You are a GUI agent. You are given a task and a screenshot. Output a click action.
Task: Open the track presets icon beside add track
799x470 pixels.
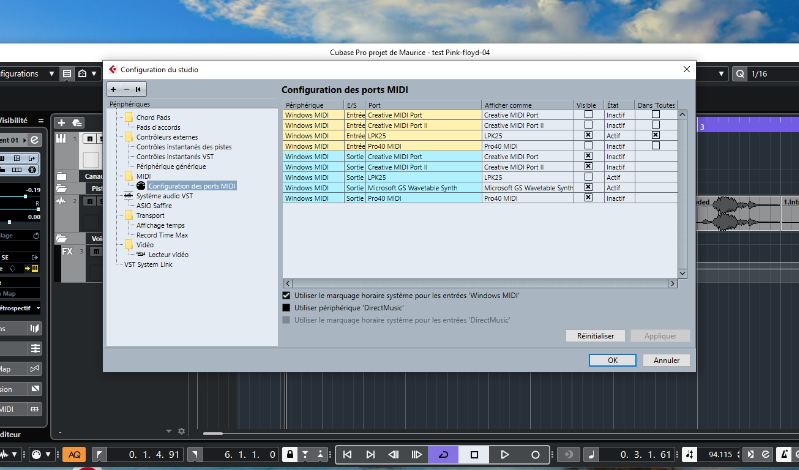coord(77,123)
